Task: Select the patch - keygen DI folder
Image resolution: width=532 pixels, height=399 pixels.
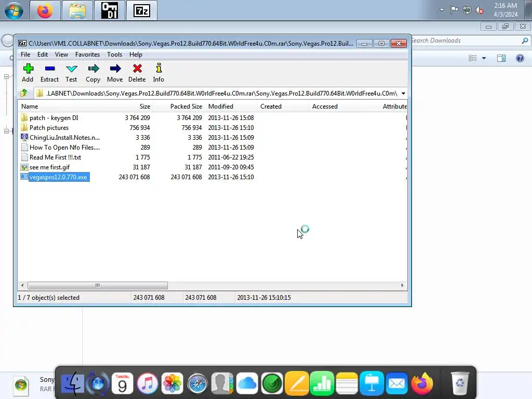Action: [x=54, y=118]
